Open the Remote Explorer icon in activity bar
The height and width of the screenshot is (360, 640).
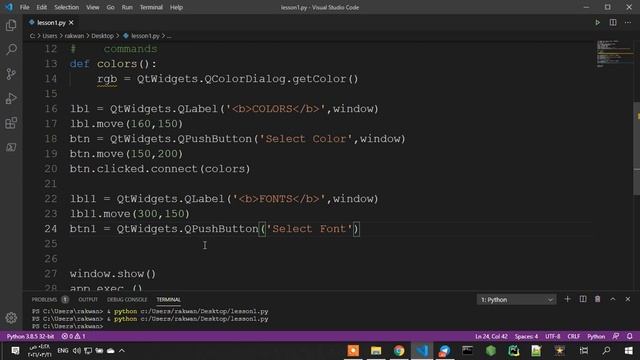11,147
